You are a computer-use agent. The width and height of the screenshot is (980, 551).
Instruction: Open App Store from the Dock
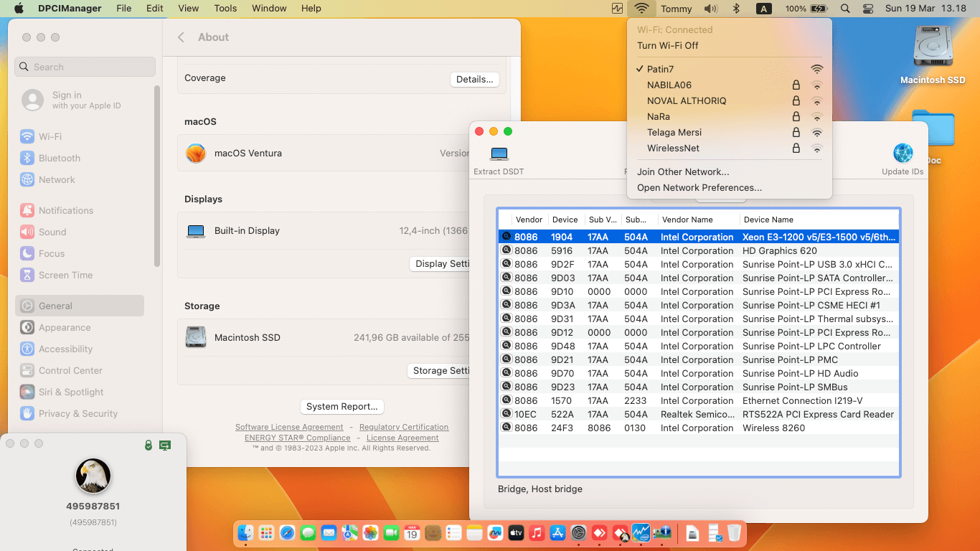point(557,533)
